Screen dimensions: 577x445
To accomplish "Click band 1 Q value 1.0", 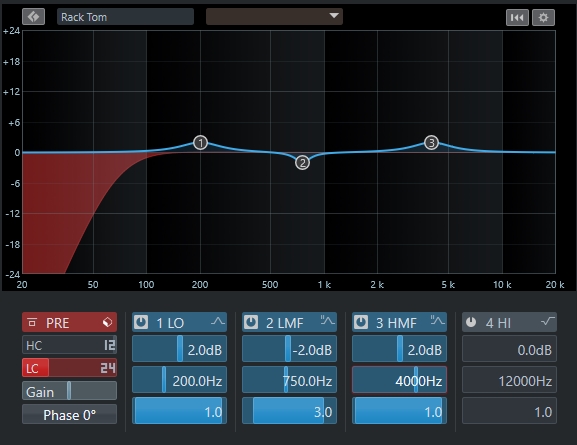I will coord(180,411).
